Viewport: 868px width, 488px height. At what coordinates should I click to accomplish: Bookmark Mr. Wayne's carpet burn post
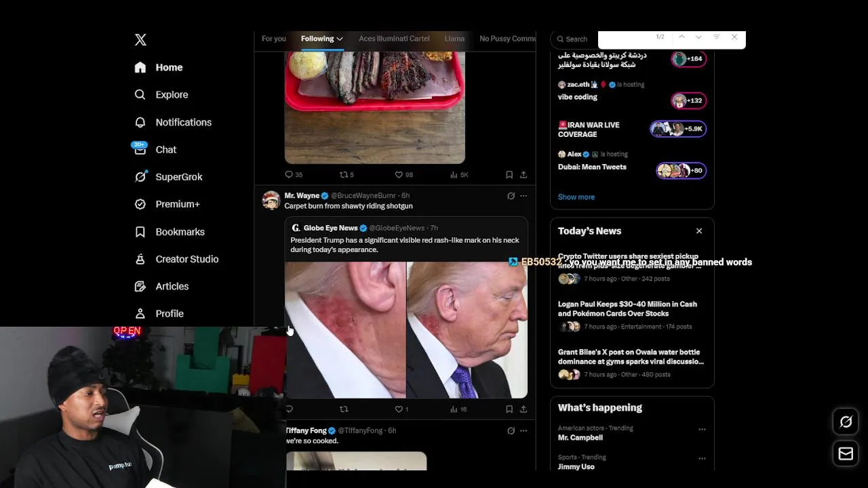509,409
